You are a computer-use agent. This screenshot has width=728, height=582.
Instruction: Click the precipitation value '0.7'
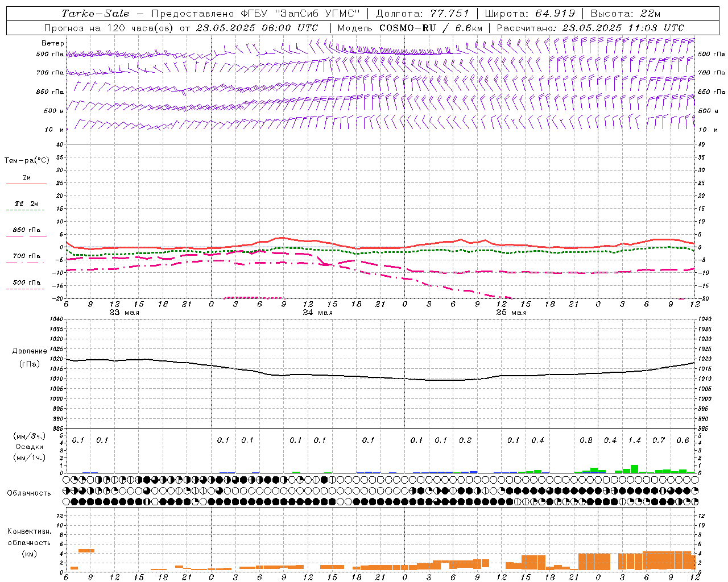pyautogui.click(x=659, y=440)
